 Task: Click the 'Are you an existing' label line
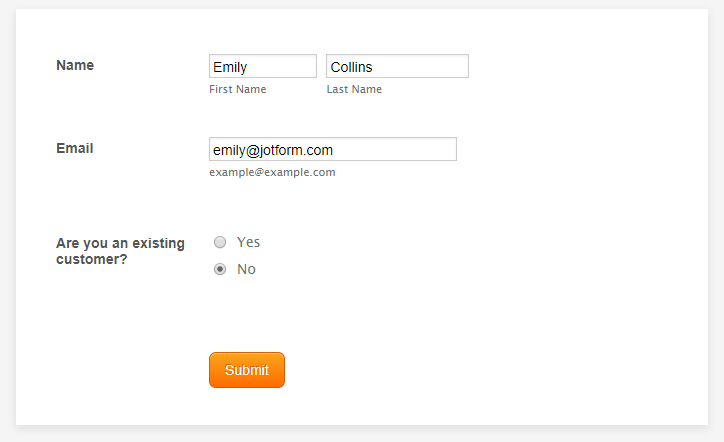click(120, 243)
